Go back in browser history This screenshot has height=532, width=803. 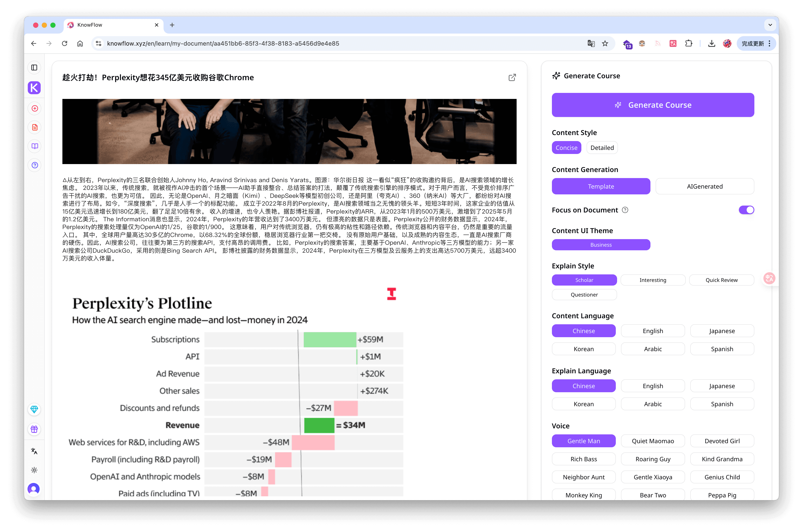(34, 43)
